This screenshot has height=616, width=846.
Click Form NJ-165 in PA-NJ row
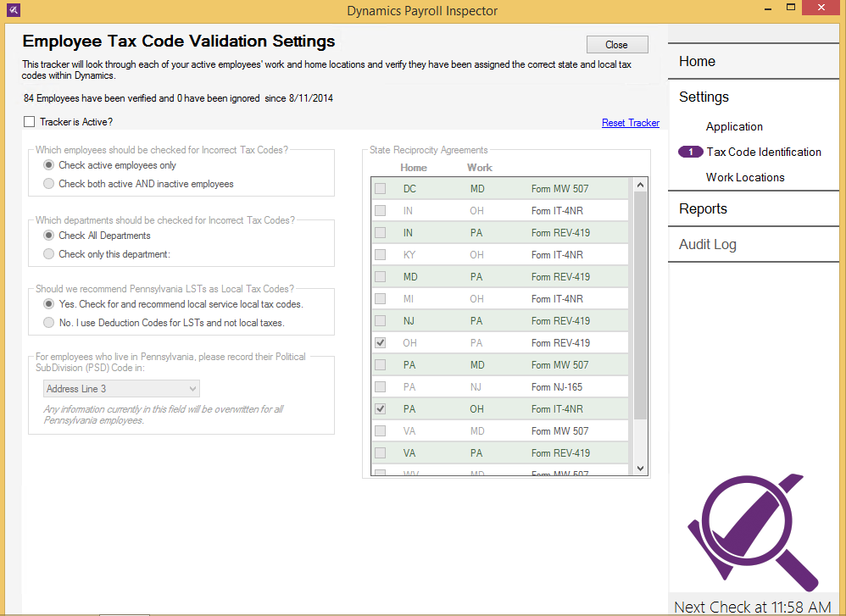click(x=557, y=387)
